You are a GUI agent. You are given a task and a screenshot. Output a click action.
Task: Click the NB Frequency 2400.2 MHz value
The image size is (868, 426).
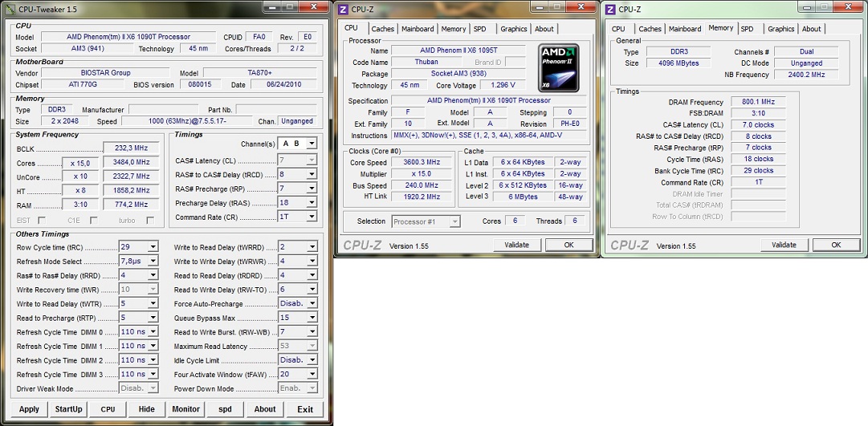pos(806,75)
